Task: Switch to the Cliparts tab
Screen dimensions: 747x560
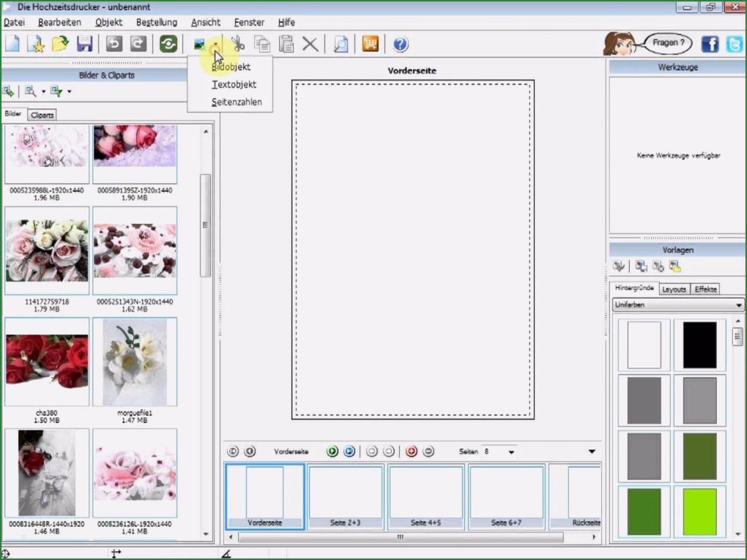Action: (42, 115)
